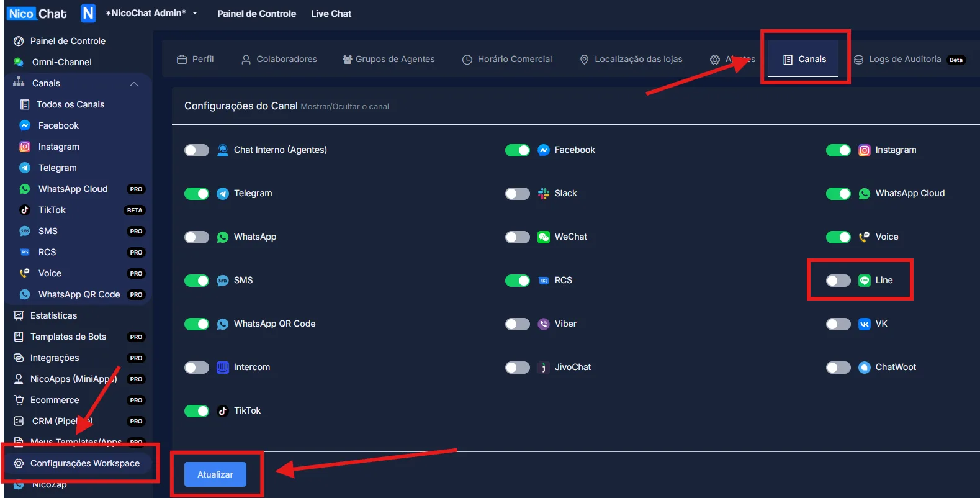Image resolution: width=980 pixels, height=498 pixels.
Task: Select the Localização das lojas tab
Action: pyautogui.click(x=631, y=59)
